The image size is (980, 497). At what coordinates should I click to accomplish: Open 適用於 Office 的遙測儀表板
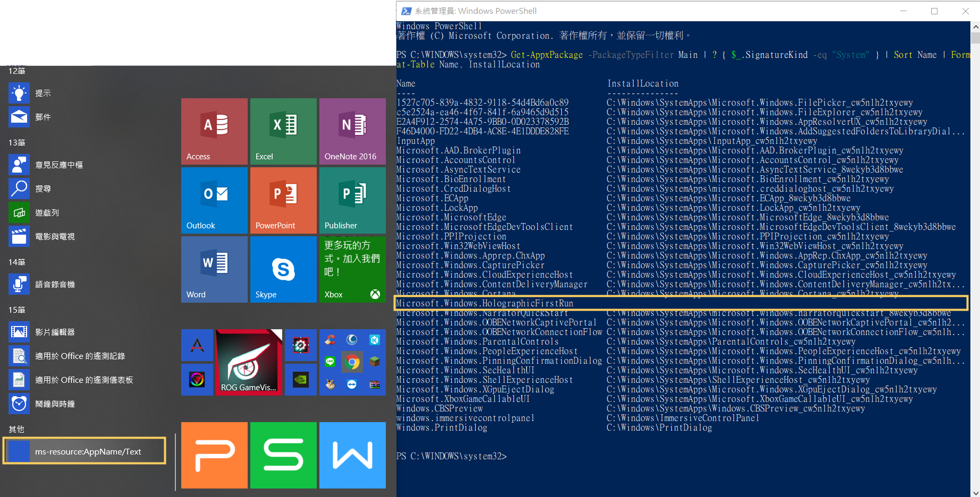click(x=85, y=380)
